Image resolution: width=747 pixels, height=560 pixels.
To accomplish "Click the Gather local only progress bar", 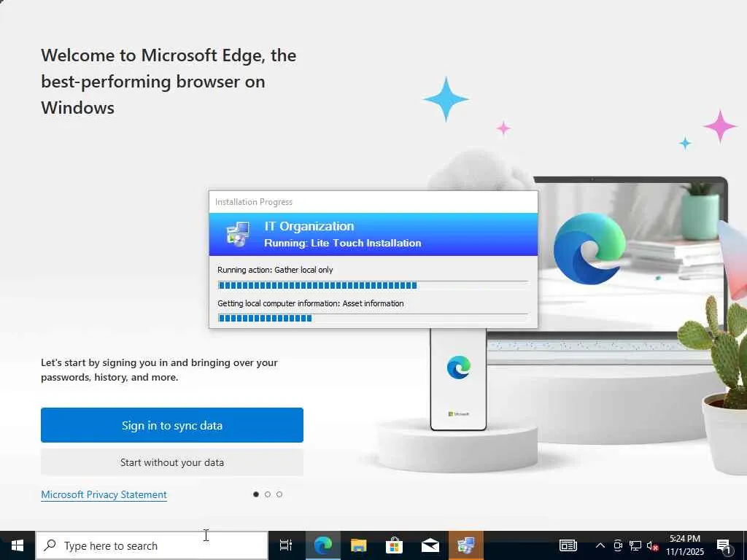I will point(373,285).
